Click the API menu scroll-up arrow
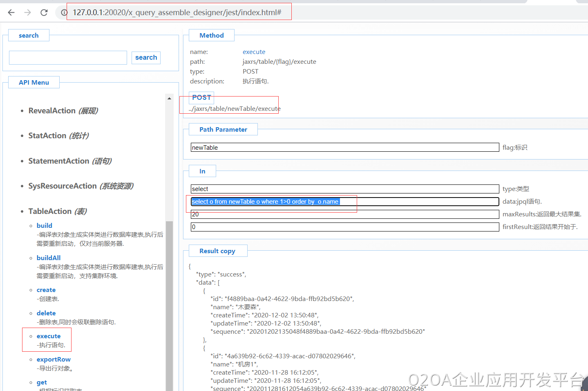This screenshot has width=588, height=391. coord(169,99)
